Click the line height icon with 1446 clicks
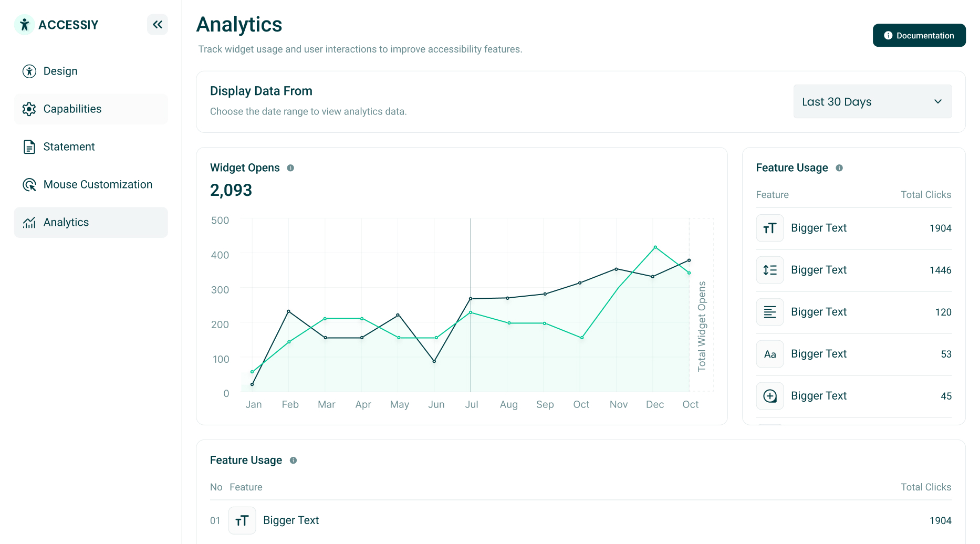Viewport: 980px width, 544px height. (x=770, y=270)
